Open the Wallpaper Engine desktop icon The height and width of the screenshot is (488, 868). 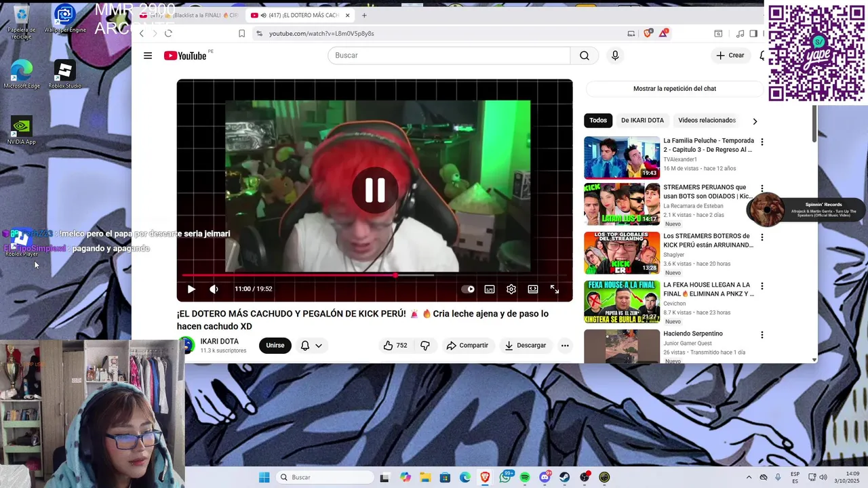click(65, 19)
